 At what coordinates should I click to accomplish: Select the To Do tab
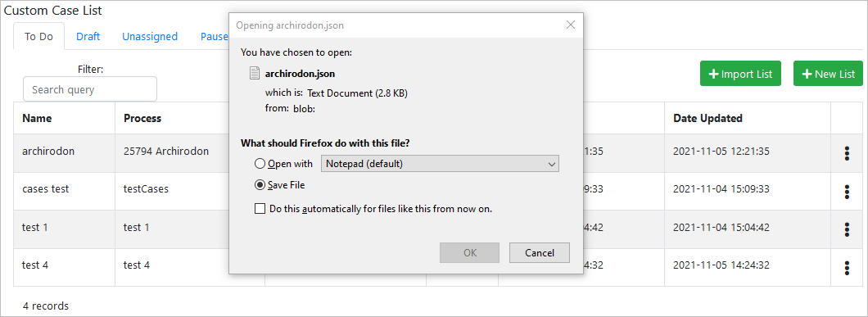click(x=38, y=37)
